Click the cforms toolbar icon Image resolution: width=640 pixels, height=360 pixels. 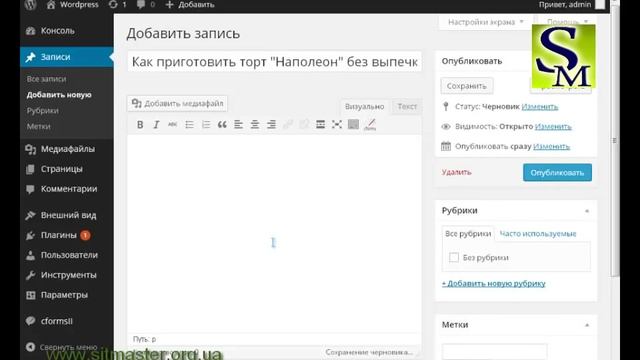point(370,124)
